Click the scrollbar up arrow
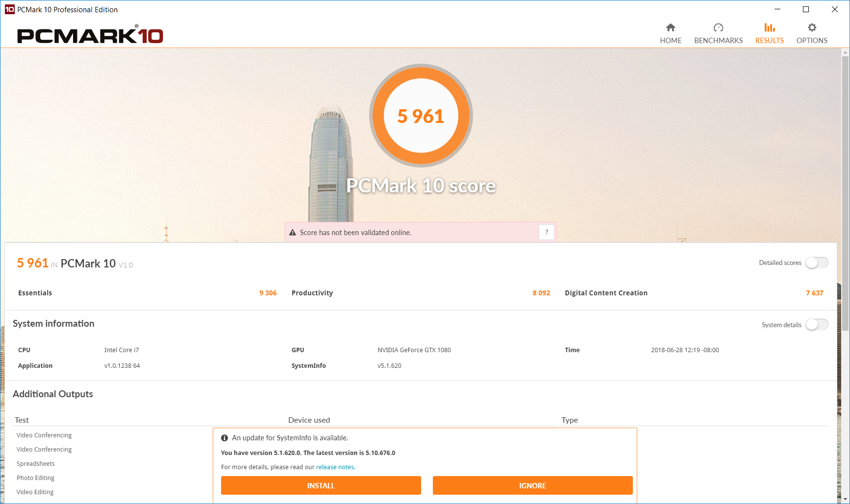 845,52
